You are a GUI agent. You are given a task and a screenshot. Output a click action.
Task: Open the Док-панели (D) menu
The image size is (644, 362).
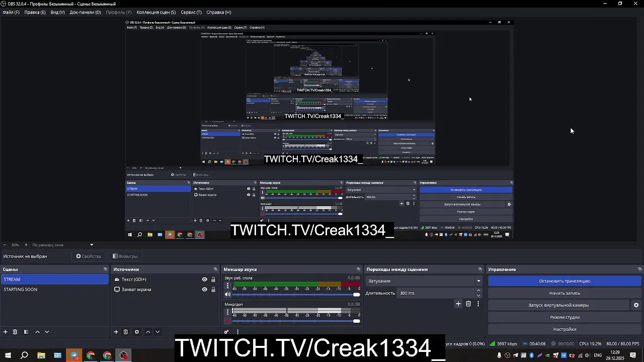point(85,12)
